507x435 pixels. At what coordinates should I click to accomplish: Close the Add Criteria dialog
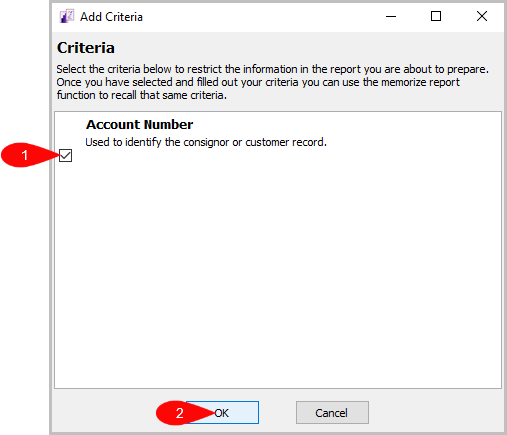point(482,16)
